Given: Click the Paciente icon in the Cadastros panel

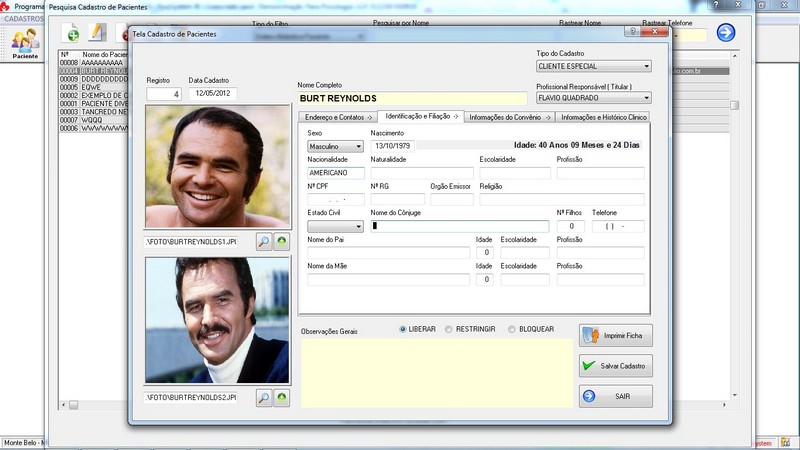Looking at the screenshot, I should [25, 43].
